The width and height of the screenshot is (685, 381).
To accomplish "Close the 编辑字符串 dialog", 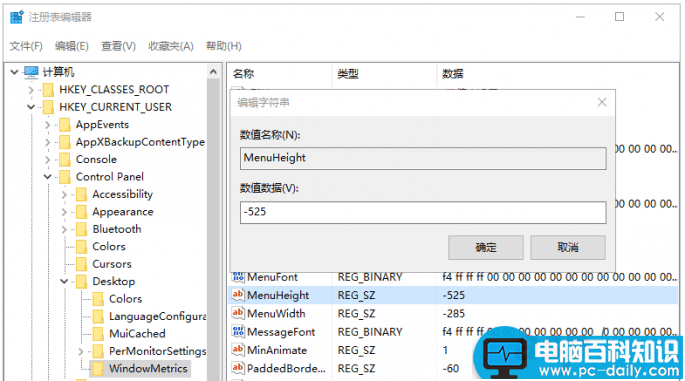I will coord(602,102).
